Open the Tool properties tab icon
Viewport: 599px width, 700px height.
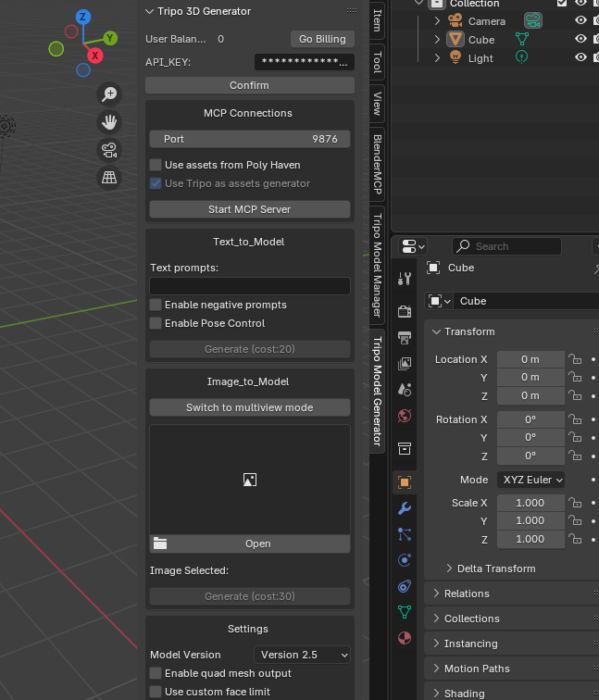coord(405,279)
